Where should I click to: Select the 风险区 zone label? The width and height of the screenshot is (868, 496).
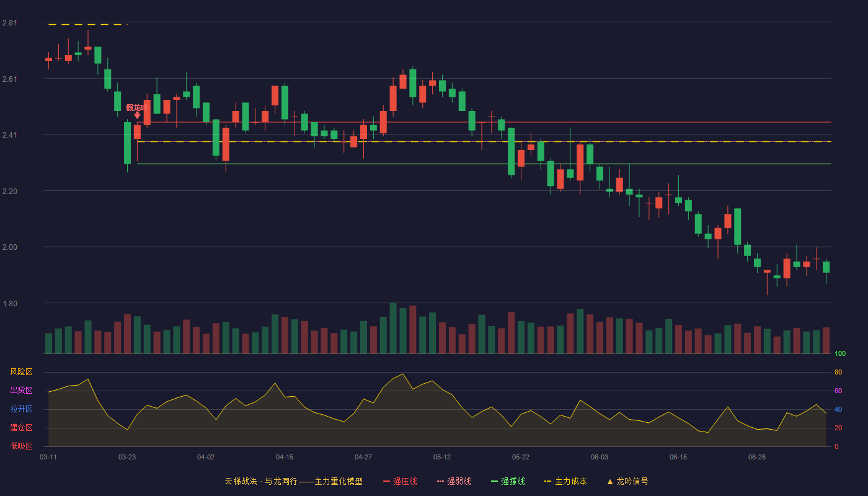[21, 372]
